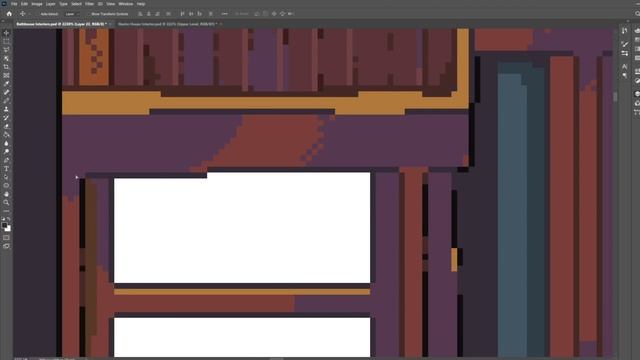Open the Select menu

[x=76, y=4]
